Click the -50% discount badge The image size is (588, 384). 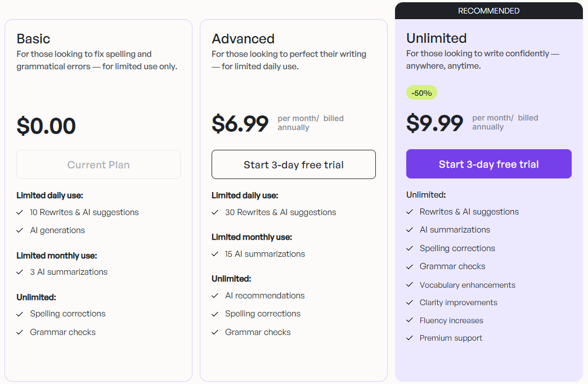[421, 92]
